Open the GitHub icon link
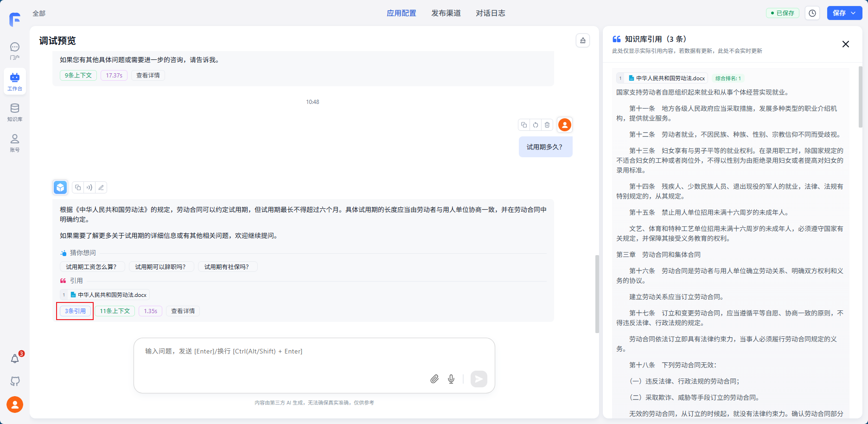 point(15,381)
